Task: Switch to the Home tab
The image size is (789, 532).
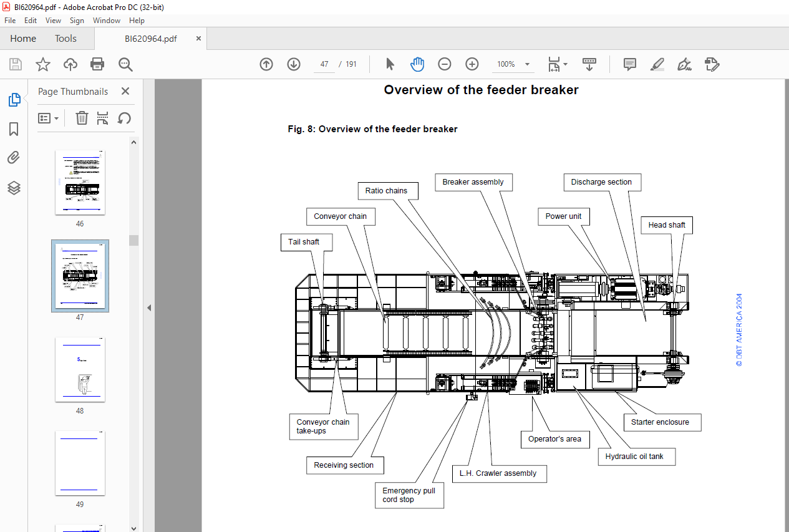Action: [x=23, y=39]
